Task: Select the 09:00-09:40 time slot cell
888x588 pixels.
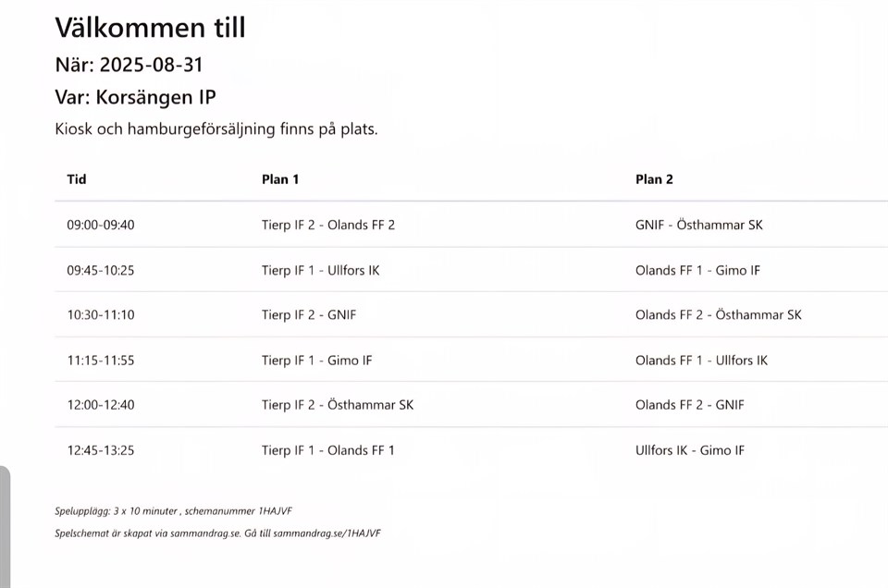Action: tap(101, 225)
